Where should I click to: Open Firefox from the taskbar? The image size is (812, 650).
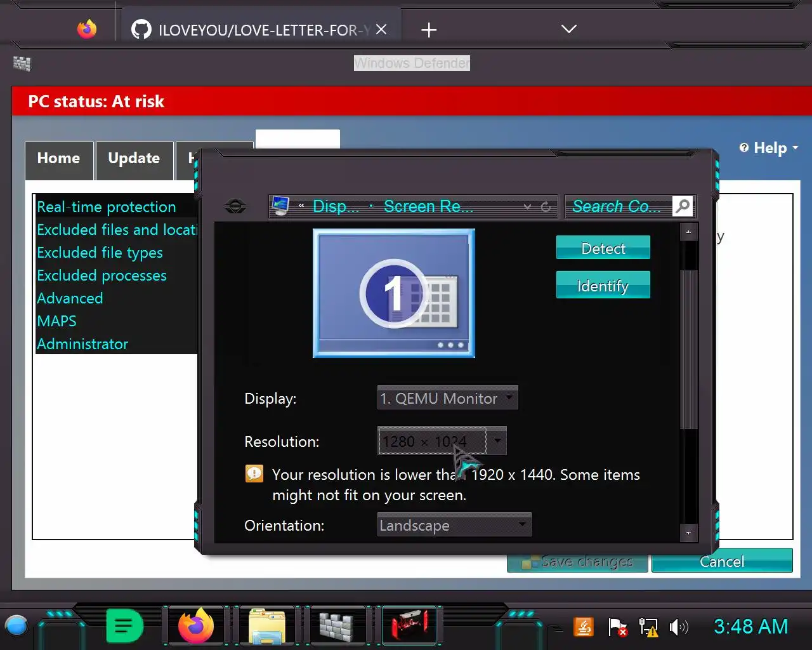click(x=196, y=626)
